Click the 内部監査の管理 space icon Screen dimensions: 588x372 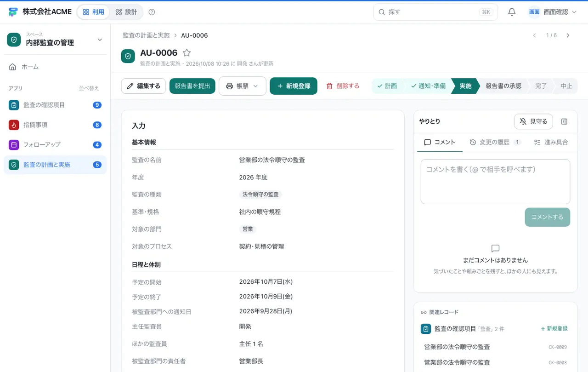pos(14,40)
